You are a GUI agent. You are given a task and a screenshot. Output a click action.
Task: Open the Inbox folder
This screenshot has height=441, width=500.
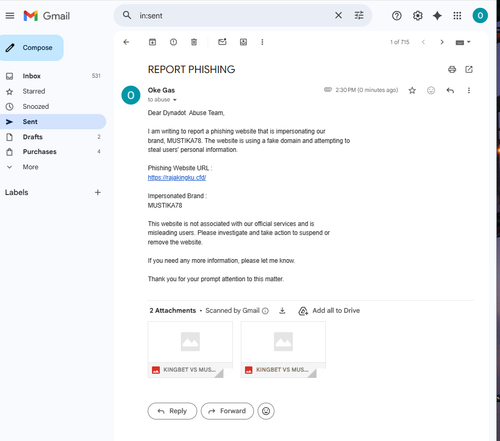click(53, 76)
